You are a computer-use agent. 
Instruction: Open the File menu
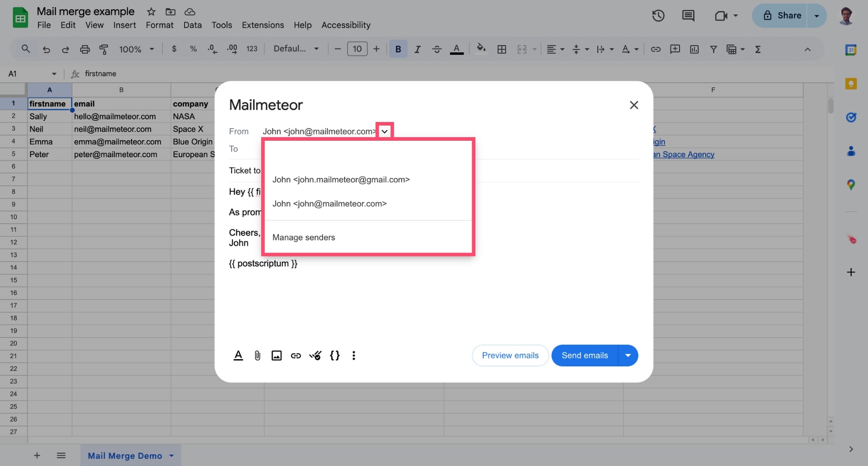click(x=44, y=25)
